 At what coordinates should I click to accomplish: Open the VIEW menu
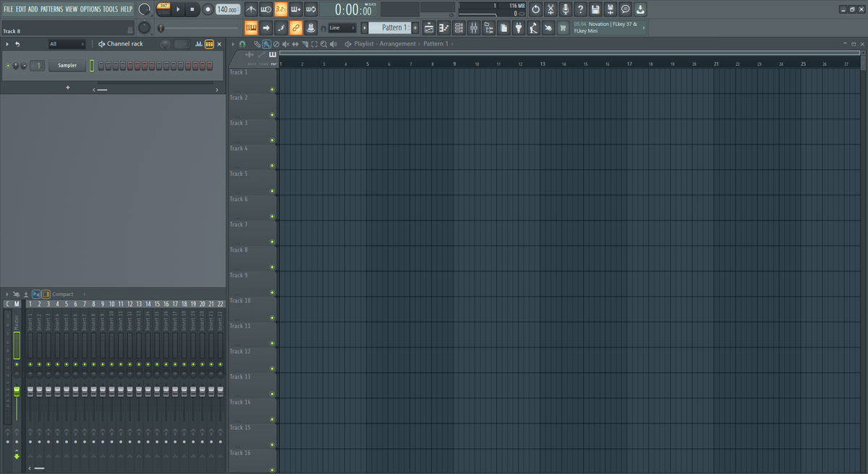[x=71, y=9]
